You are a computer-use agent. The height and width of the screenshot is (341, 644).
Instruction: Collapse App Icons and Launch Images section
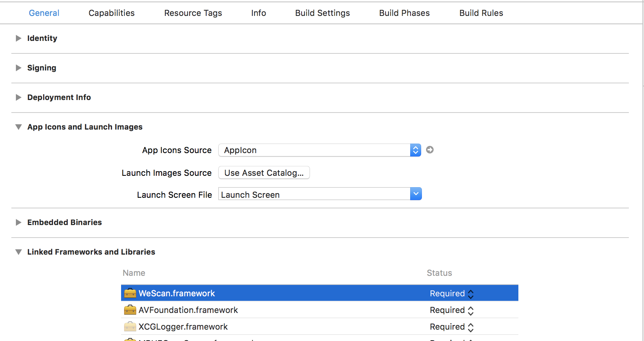coord(18,127)
